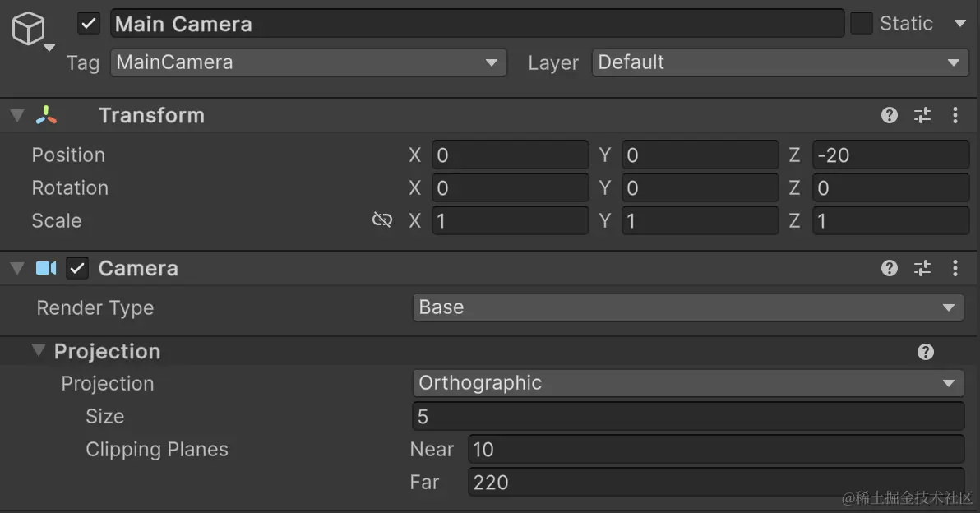
Task: Open Camera component kebab menu
Action: tap(955, 268)
